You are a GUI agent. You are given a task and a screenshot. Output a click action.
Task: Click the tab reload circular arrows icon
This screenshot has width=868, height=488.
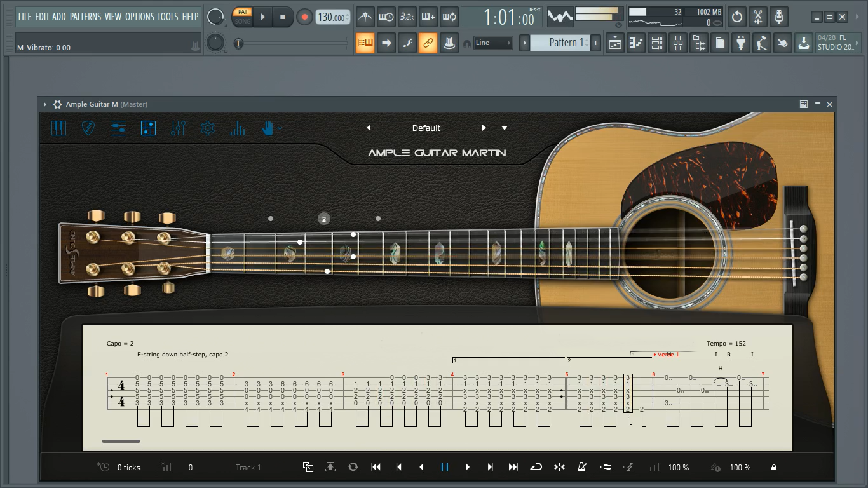coord(353,467)
